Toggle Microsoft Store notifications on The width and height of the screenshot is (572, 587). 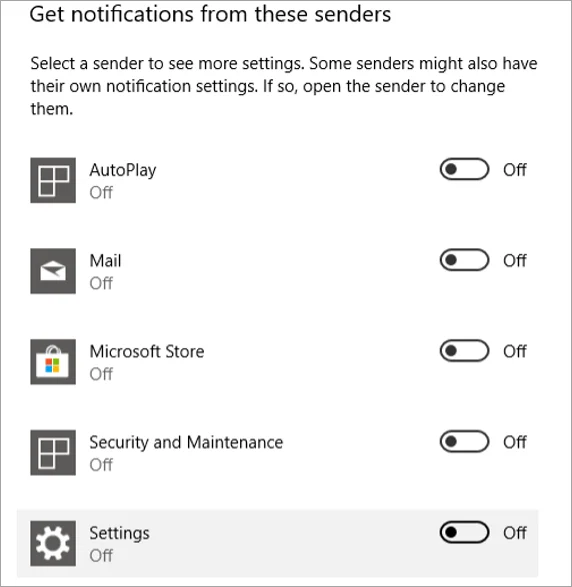tap(464, 351)
